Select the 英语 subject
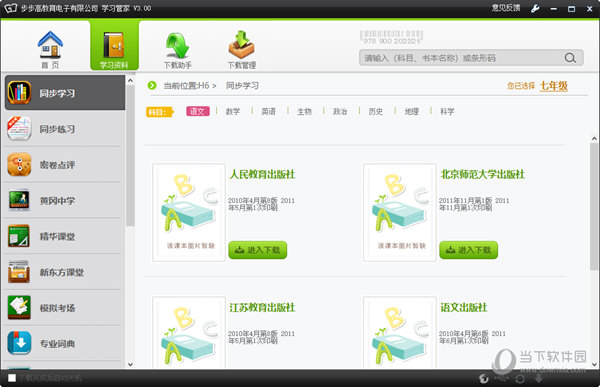Screen dimensions: 600x387 tap(268, 111)
